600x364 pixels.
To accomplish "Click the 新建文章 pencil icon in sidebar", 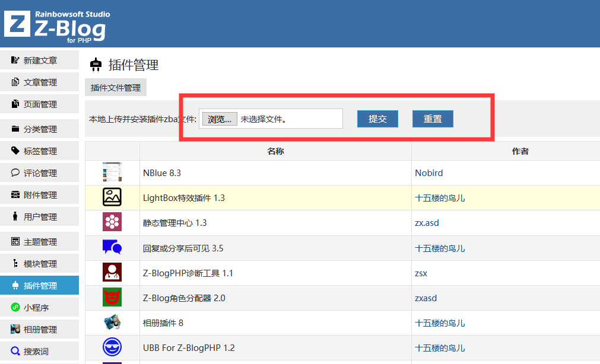I will 15,60.
